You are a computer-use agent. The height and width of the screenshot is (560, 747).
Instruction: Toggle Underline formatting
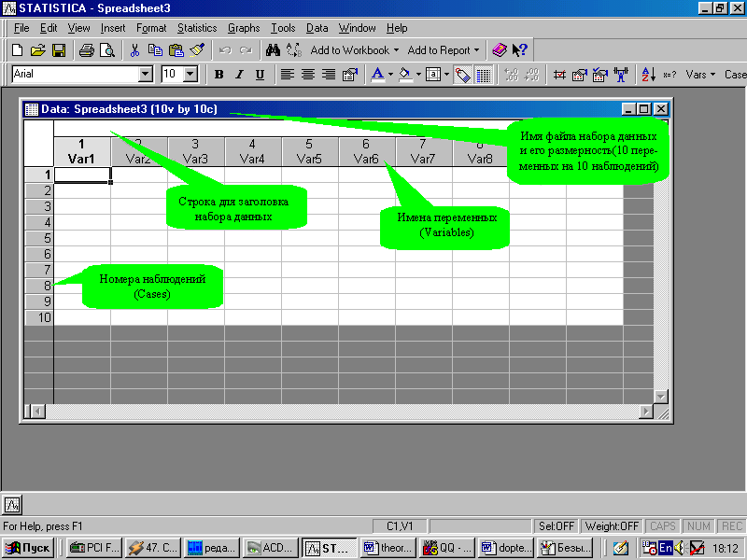(x=261, y=75)
